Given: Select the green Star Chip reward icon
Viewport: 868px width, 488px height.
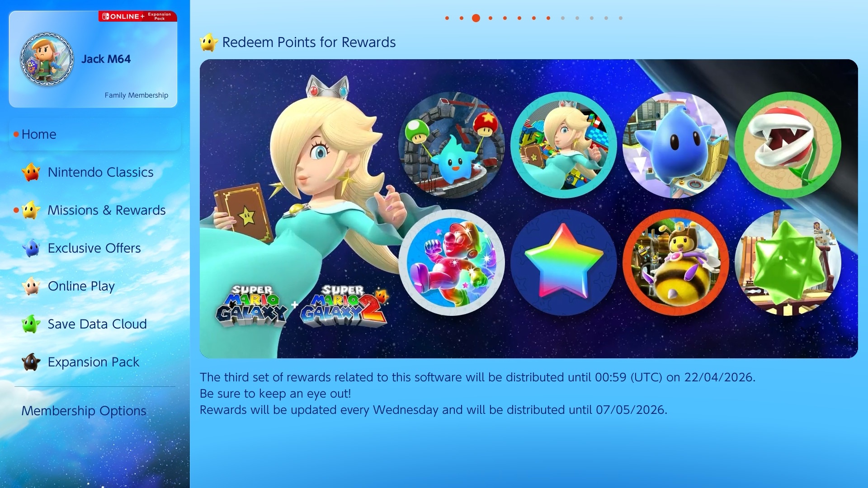Looking at the screenshot, I should (x=788, y=262).
